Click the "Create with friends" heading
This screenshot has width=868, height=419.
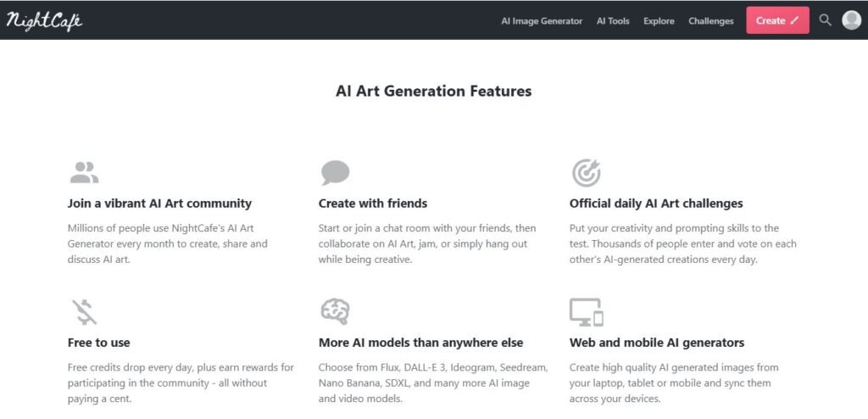372,204
